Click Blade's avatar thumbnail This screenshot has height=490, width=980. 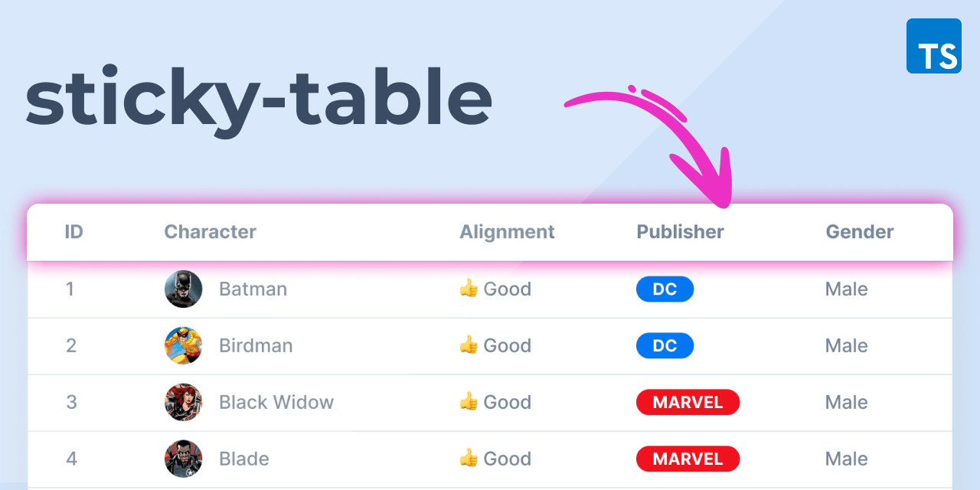click(183, 459)
